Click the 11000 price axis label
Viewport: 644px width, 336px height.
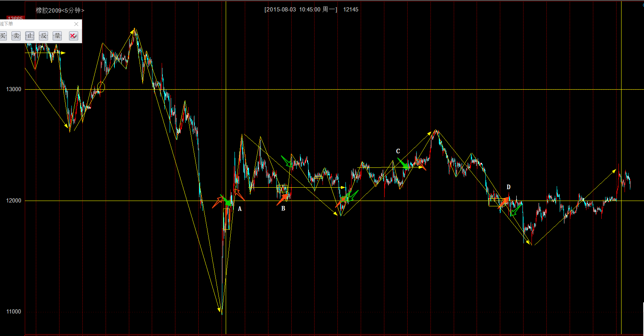pyautogui.click(x=14, y=312)
